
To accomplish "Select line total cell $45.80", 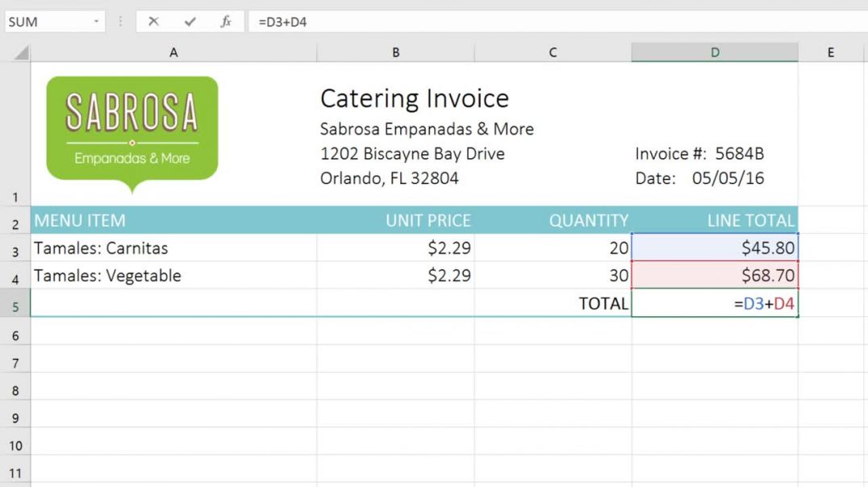I will [x=715, y=248].
